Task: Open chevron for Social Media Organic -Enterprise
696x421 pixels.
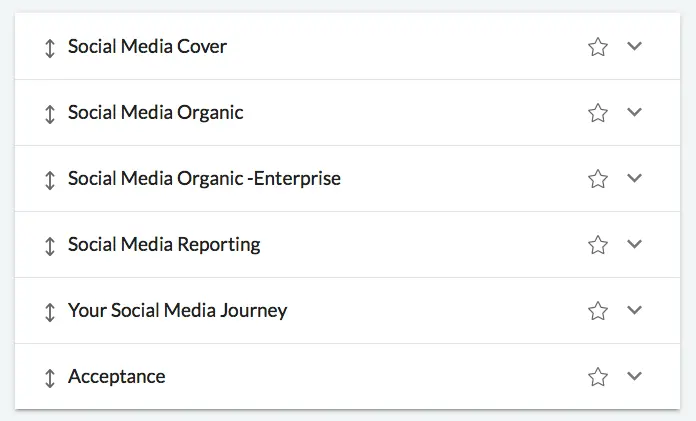Action: click(x=634, y=178)
